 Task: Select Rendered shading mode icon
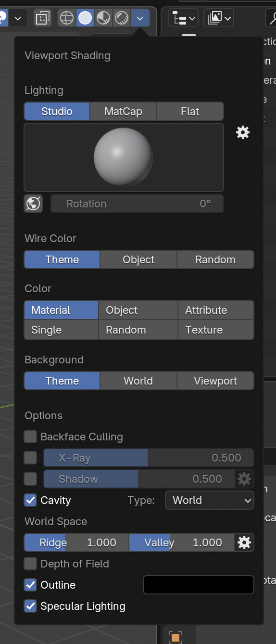(x=122, y=18)
